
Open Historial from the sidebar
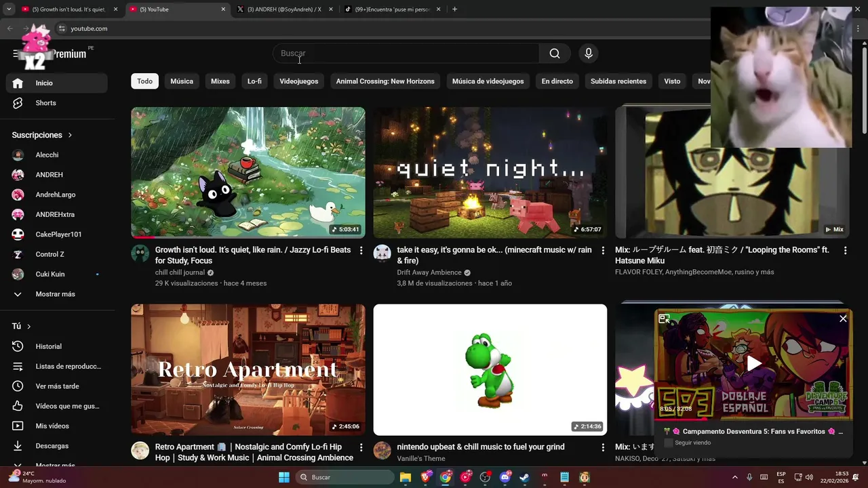pos(57,346)
